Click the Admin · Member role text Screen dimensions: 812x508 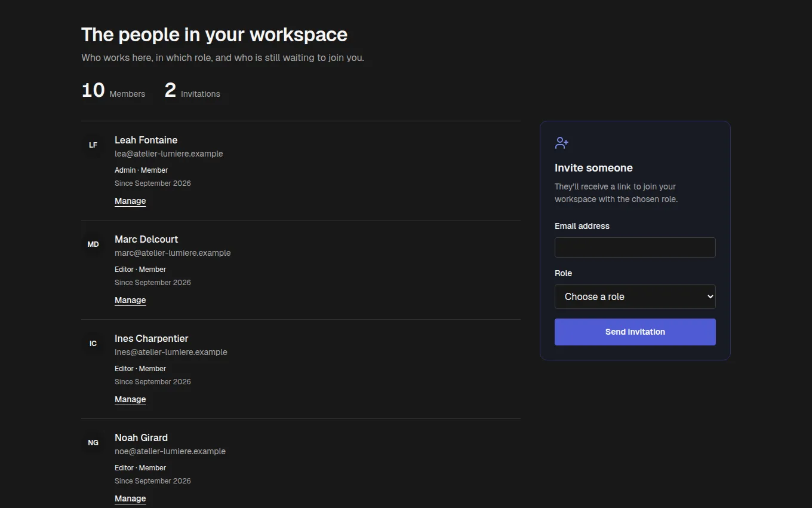click(x=142, y=170)
